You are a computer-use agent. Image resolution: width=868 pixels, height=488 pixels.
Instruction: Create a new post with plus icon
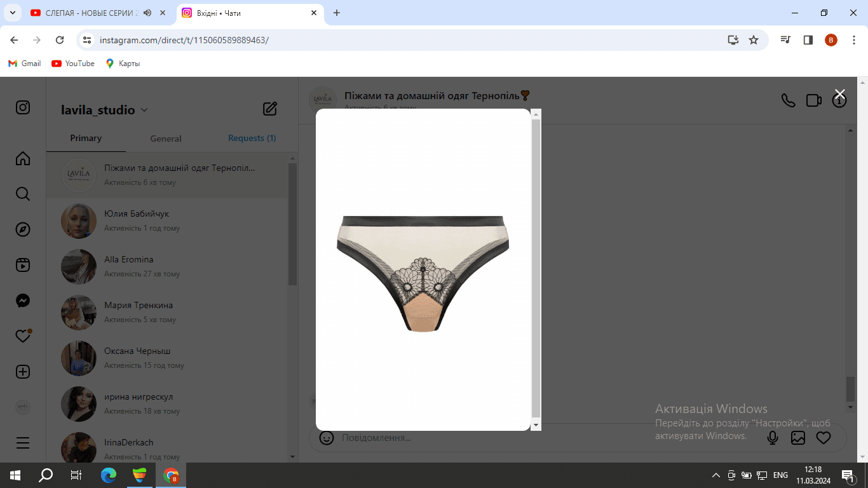pyautogui.click(x=23, y=372)
